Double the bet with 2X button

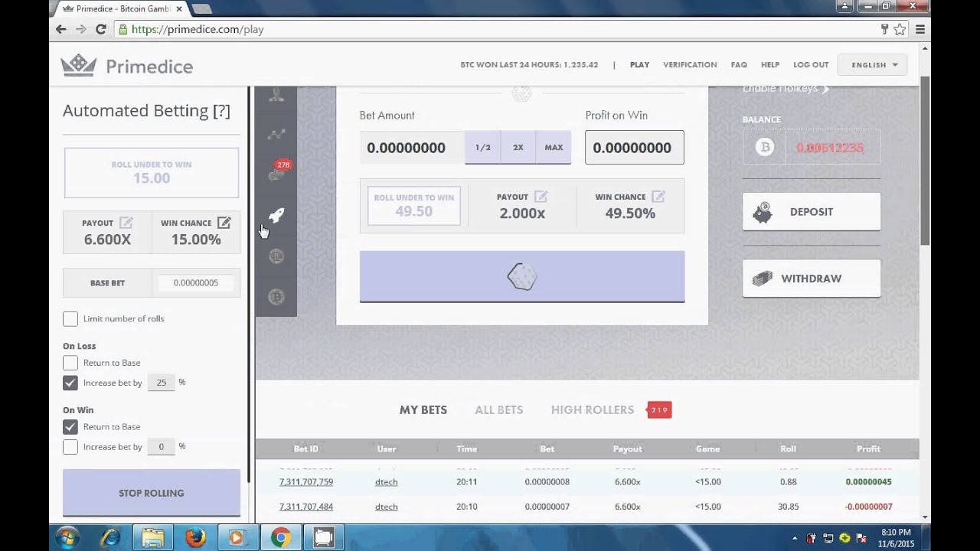pos(518,148)
